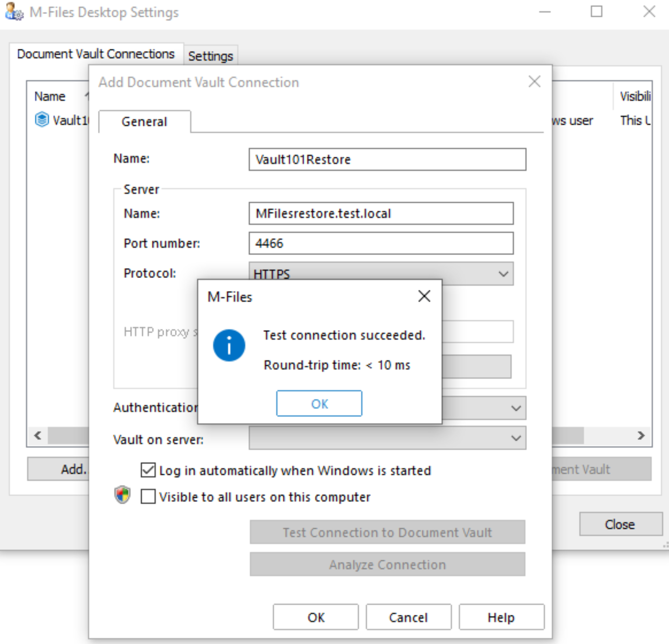Click the Analyze Connection button
The height and width of the screenshot is (644, 669).
pos(387,565)
